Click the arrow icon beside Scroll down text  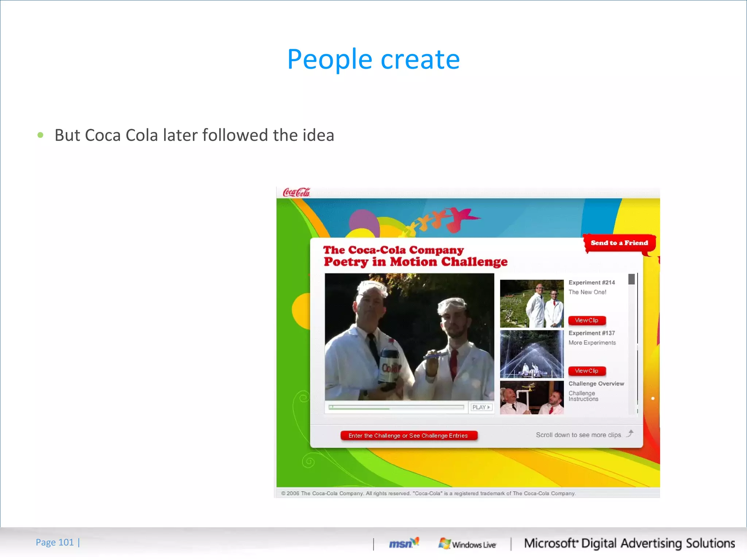pos(630,433)
